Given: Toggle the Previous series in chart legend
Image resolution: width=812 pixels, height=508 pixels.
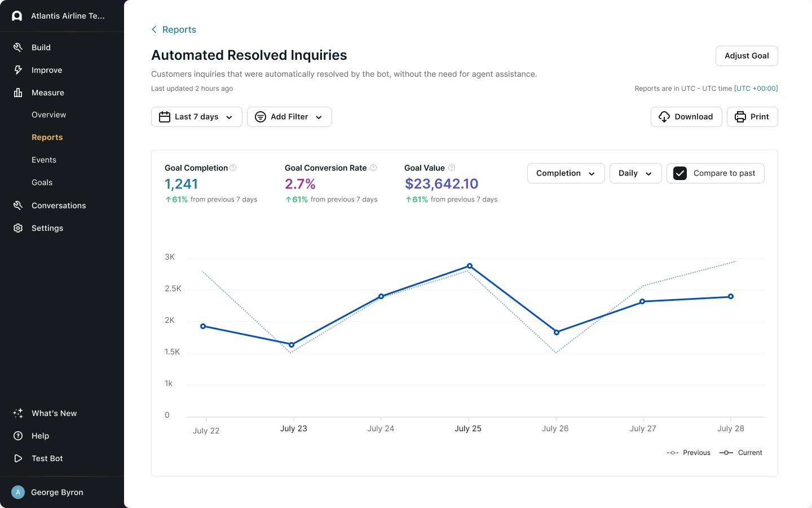Looking at the screenshot, I should point(689,453).
